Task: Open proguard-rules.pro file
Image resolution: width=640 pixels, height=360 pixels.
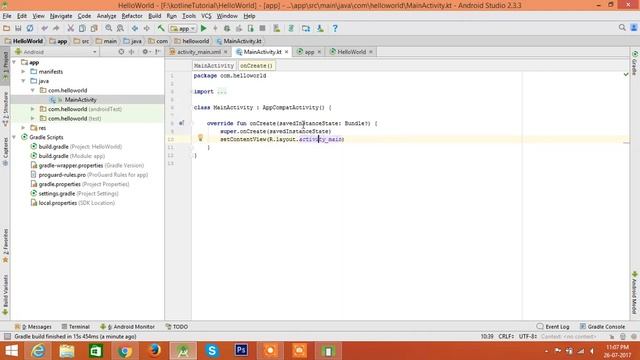Action: (89, 175)
